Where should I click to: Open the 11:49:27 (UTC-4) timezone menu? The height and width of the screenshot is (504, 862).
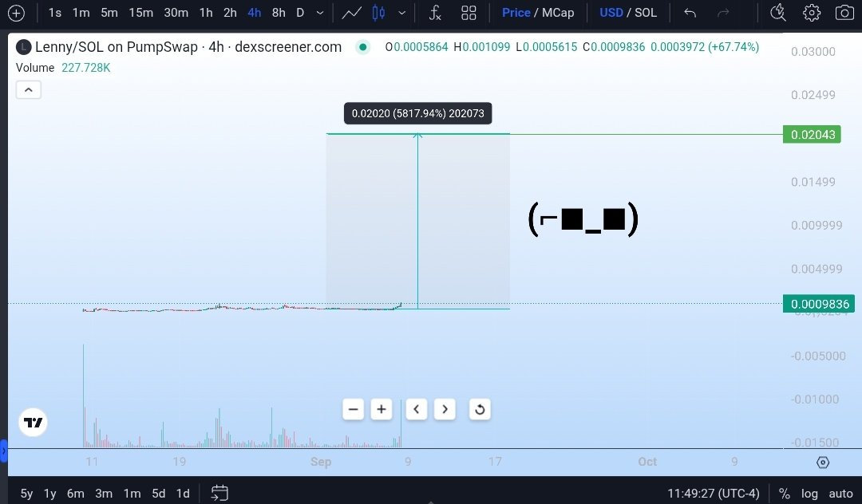pos(713,494)
